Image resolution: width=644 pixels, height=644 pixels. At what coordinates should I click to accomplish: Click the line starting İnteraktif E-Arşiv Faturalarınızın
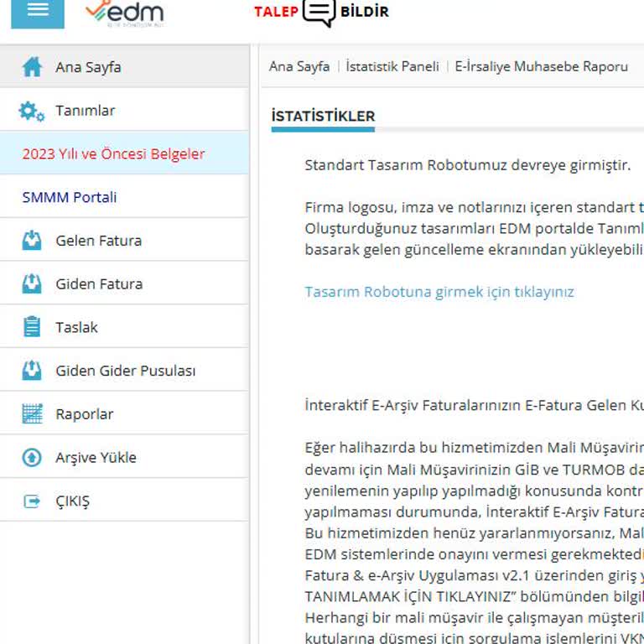475,405
